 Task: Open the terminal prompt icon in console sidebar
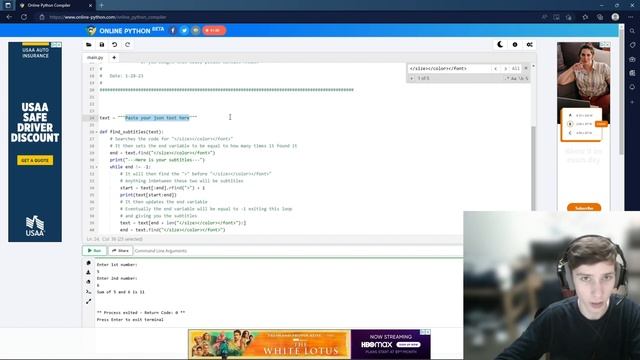tap(89, 291)
